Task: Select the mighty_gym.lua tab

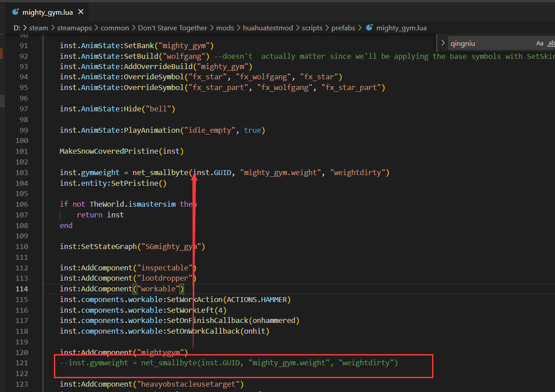Action: point(48,12)
